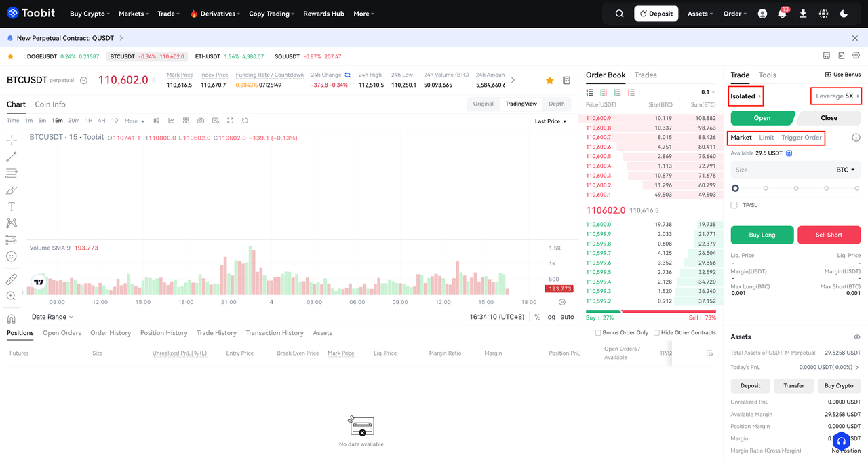The height and width of the screenshot is (460, 868).
Task: Select the text annotation tool
Action: point(12,206)
